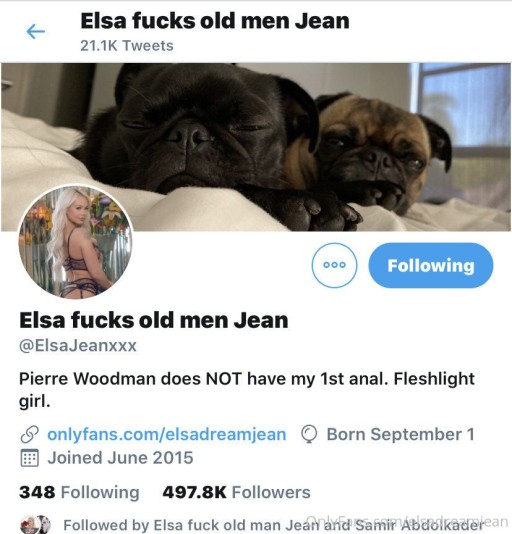Viewport: 512px width, 534px height.
Task: Open the circular profile picture
Action: [x=75, y=242]
